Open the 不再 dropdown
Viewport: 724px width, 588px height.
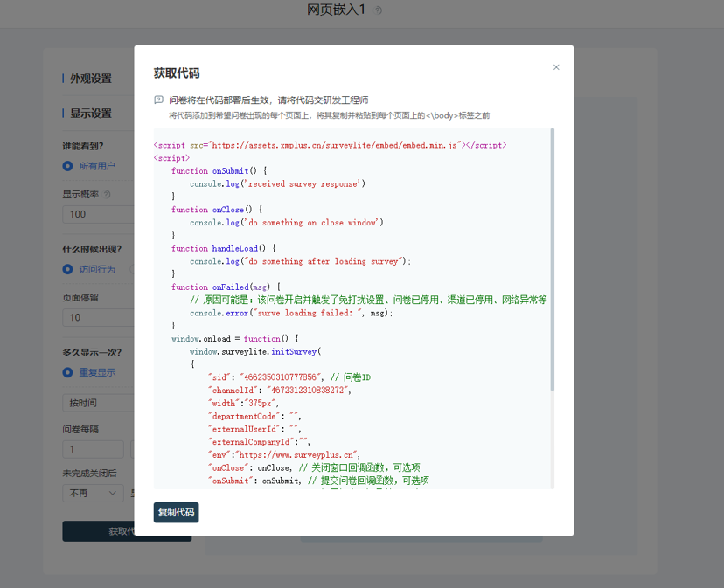coord(93,493)
